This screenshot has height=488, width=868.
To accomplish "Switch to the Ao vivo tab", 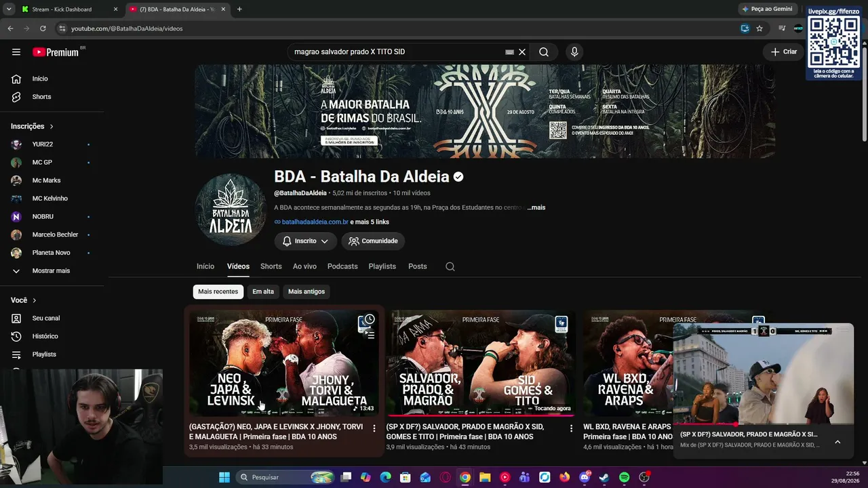I will (x=304, y=266).
